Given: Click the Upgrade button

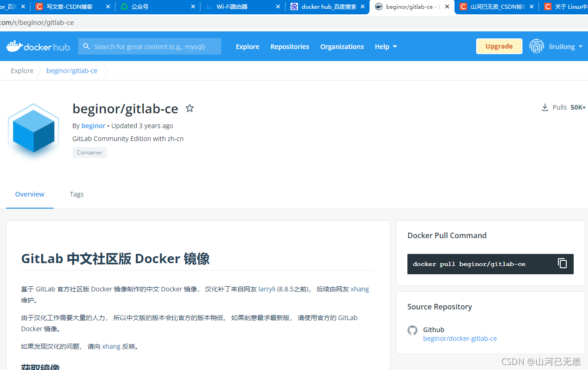Looking at the screenshot, I should (499, 46).
